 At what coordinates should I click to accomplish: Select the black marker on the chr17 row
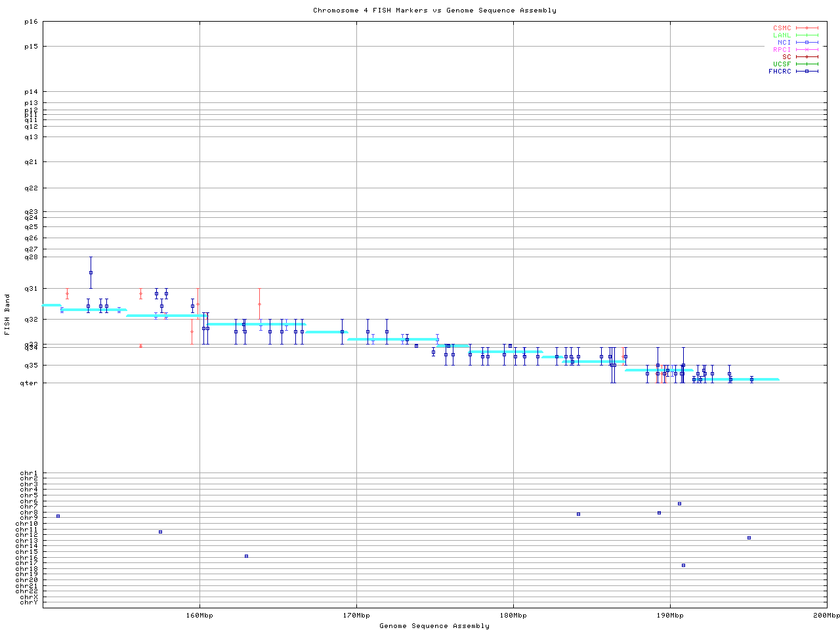(683, 565)
